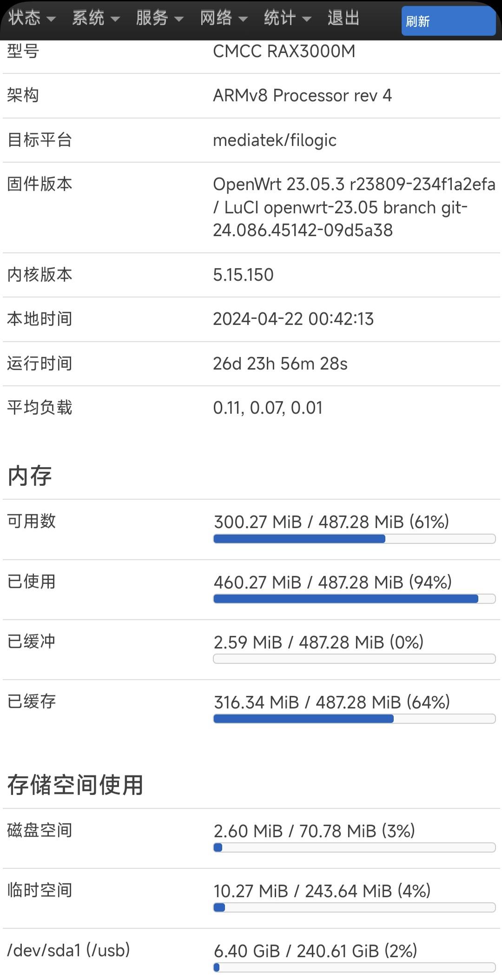Expand the 系统 navigation menu

95,19
